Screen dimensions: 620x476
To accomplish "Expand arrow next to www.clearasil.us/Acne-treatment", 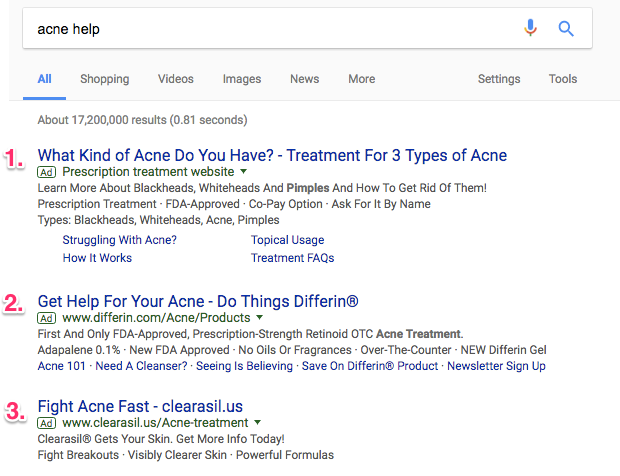I will (x=257, y=422).
